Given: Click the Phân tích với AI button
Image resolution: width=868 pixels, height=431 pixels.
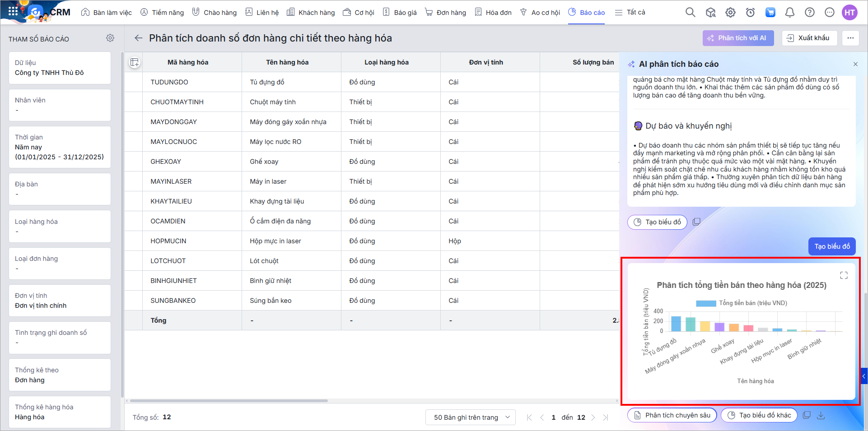Looking at the screenshot, I should 737,38.
